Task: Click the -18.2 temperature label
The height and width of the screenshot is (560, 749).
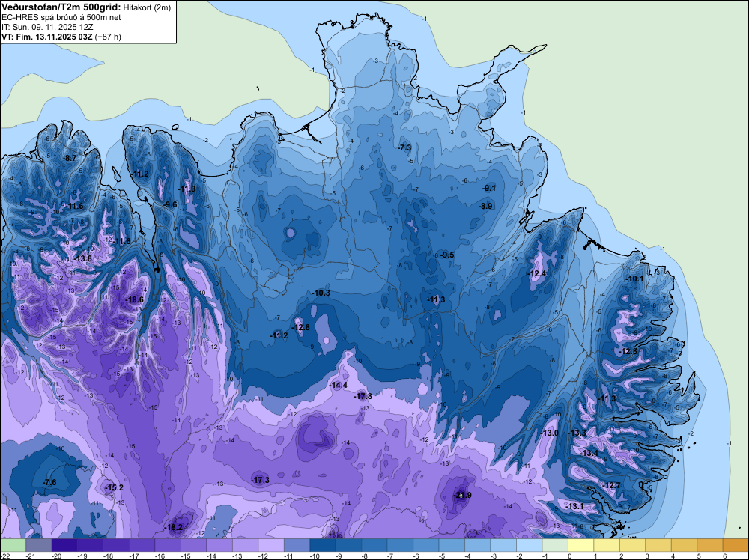Action: (174, 528)
